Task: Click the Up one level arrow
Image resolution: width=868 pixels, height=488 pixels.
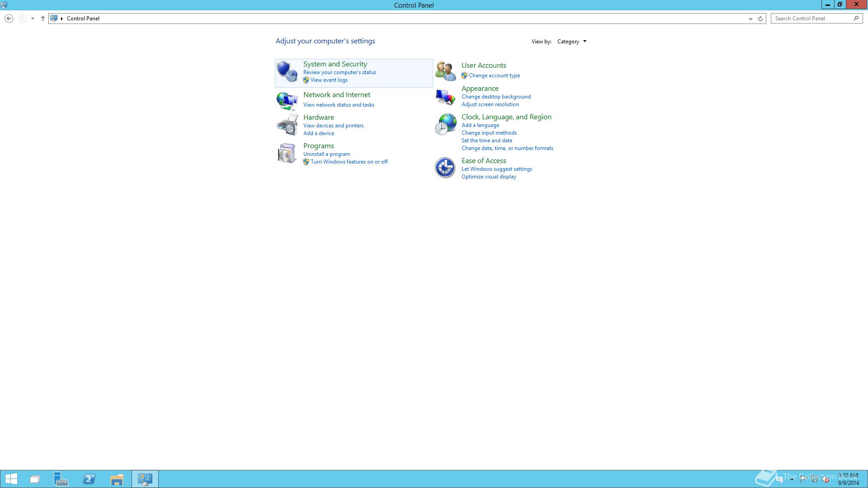Action: pos(43,19)
